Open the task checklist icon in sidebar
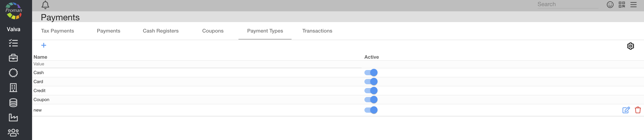644x140 pixels. (13, 43)
